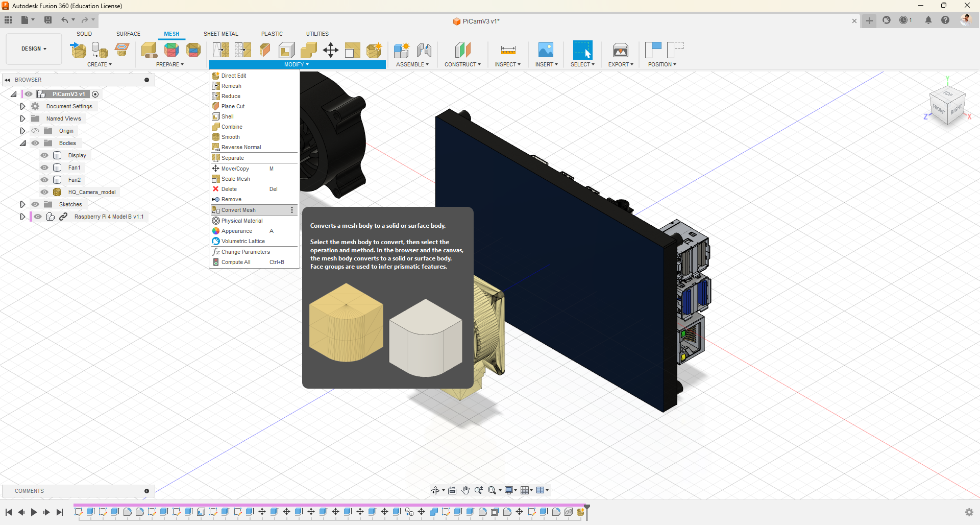
Task: Choose Convert Mesh from Modify menu
Action: pyautogui.click(x=238, y=210)
